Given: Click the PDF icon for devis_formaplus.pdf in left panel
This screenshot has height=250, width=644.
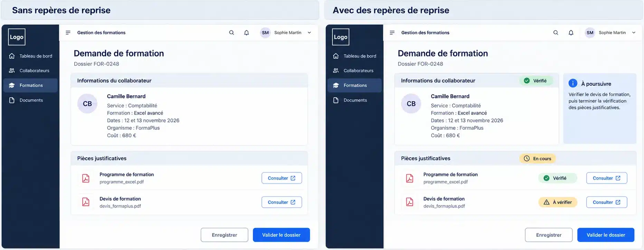Looking at the screenshot, I should [86, 202].
